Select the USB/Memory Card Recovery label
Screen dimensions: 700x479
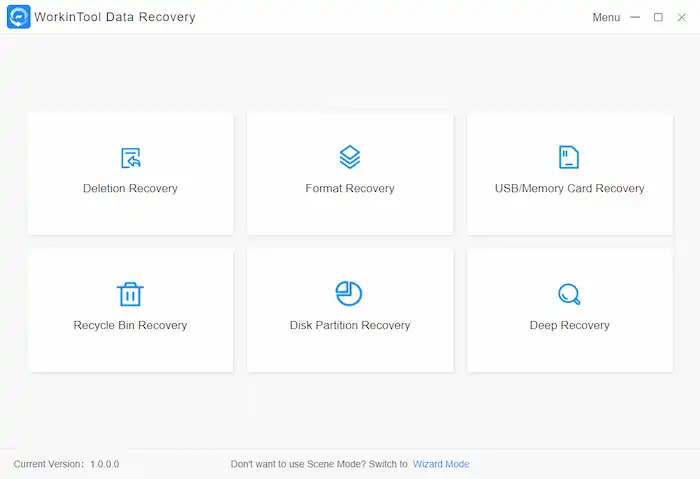569,188
